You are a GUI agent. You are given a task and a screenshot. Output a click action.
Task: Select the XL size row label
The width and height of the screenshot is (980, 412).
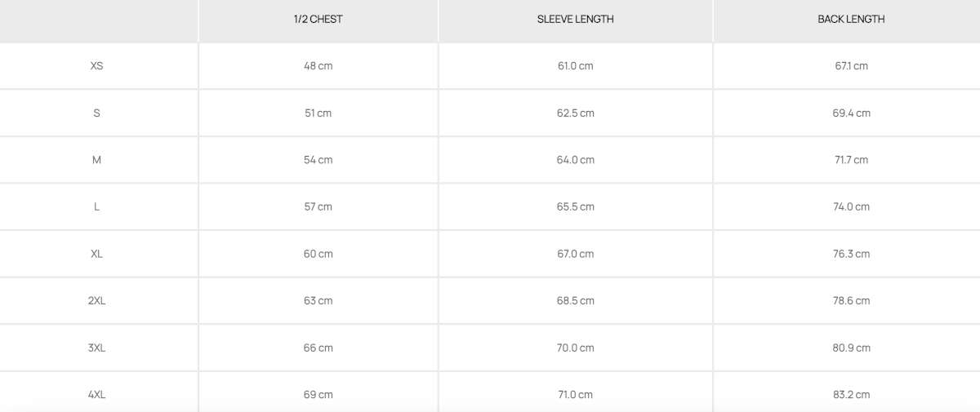pyautogui.click(x=96, y=254)
